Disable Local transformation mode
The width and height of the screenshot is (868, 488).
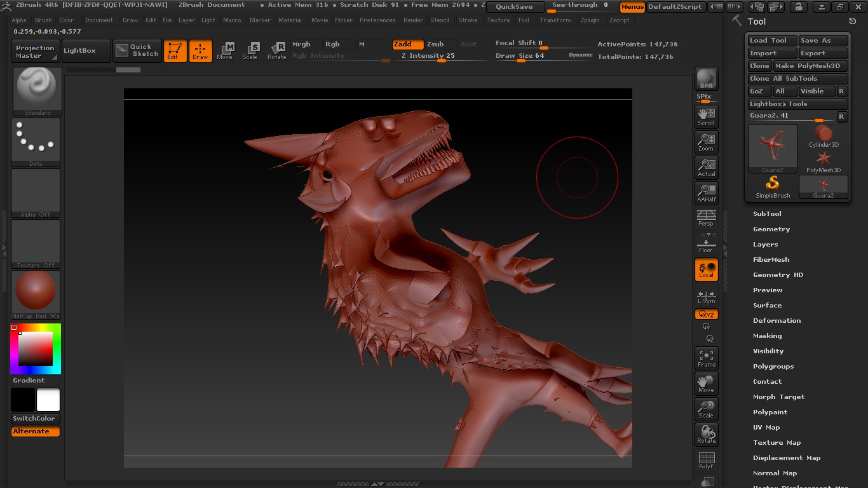pos(706,269)
